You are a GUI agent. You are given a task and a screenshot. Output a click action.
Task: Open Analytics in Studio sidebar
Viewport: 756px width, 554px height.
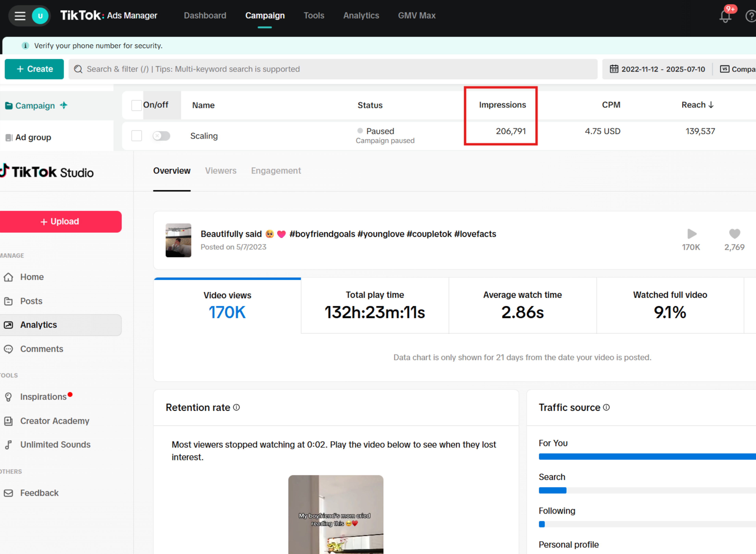click(60, 325)
